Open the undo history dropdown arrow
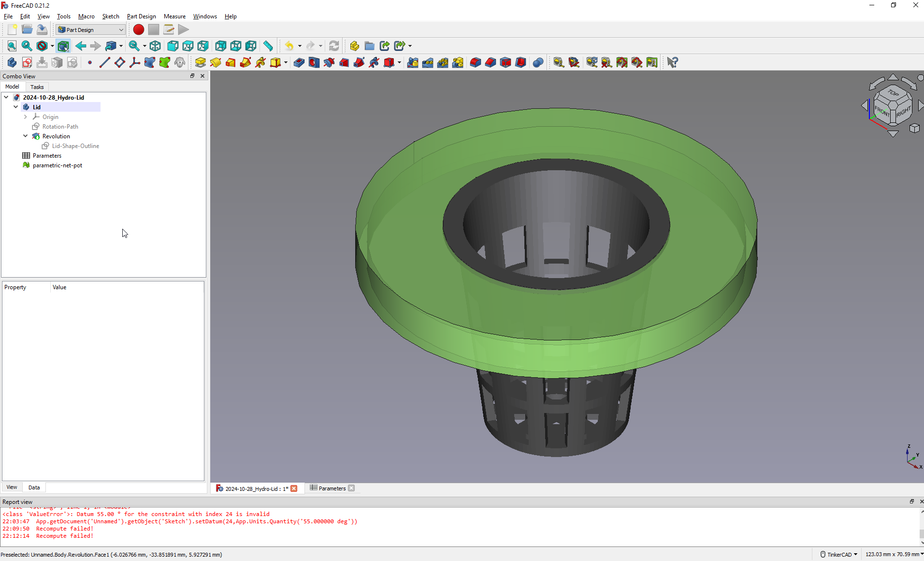The height and width of the screenshot is (561, 924). tap(300, 46)
